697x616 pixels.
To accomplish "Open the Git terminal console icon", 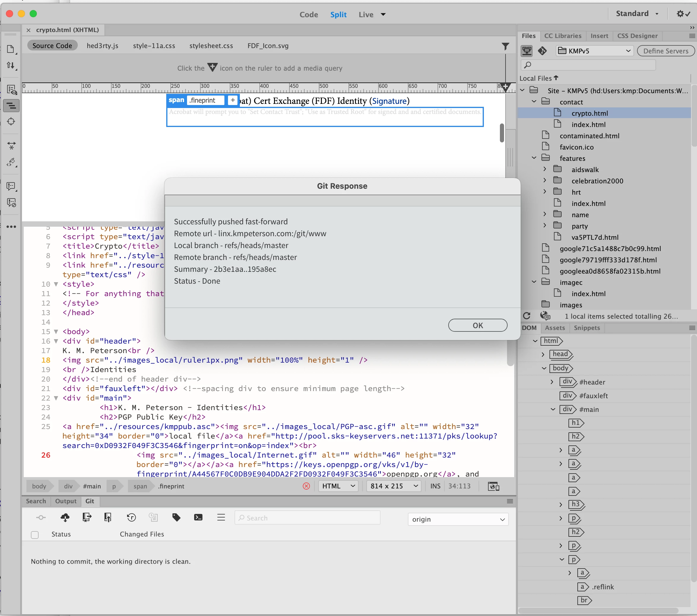I will [198, 517].
